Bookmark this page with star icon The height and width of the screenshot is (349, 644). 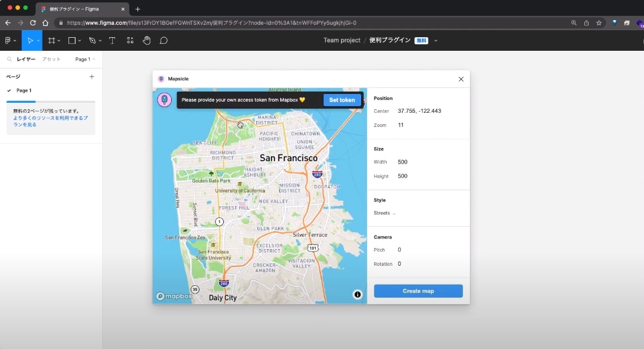tap(599, 23)
